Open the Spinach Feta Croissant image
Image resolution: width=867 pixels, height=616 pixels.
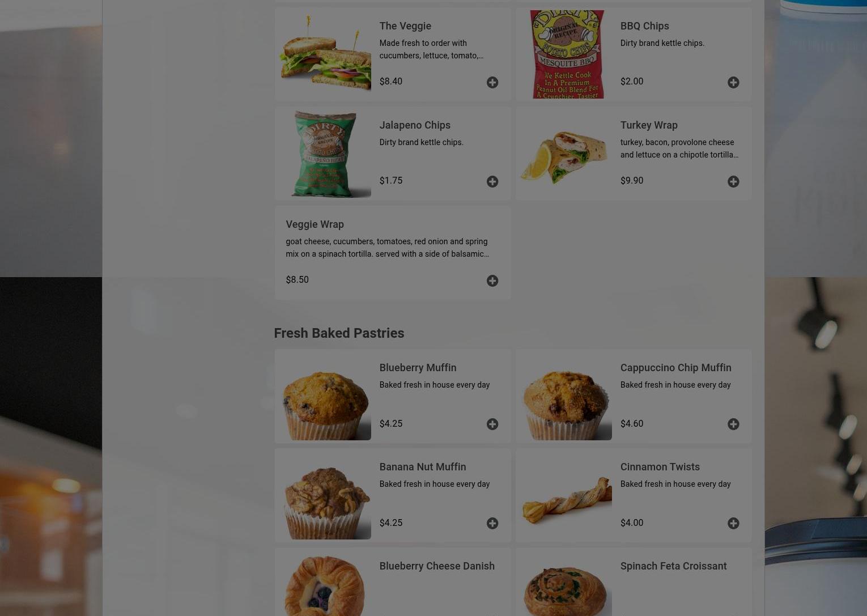pos(565,583)
